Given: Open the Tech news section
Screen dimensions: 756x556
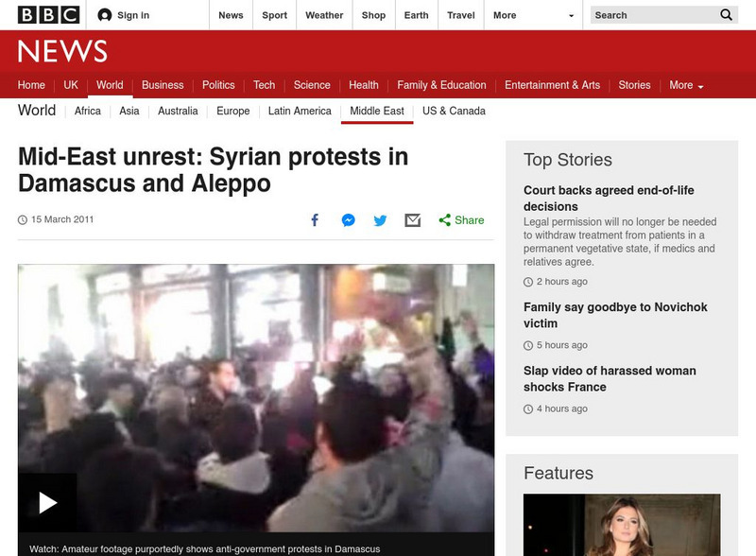Looking at the screenshot, I should (x=265, y=85).
